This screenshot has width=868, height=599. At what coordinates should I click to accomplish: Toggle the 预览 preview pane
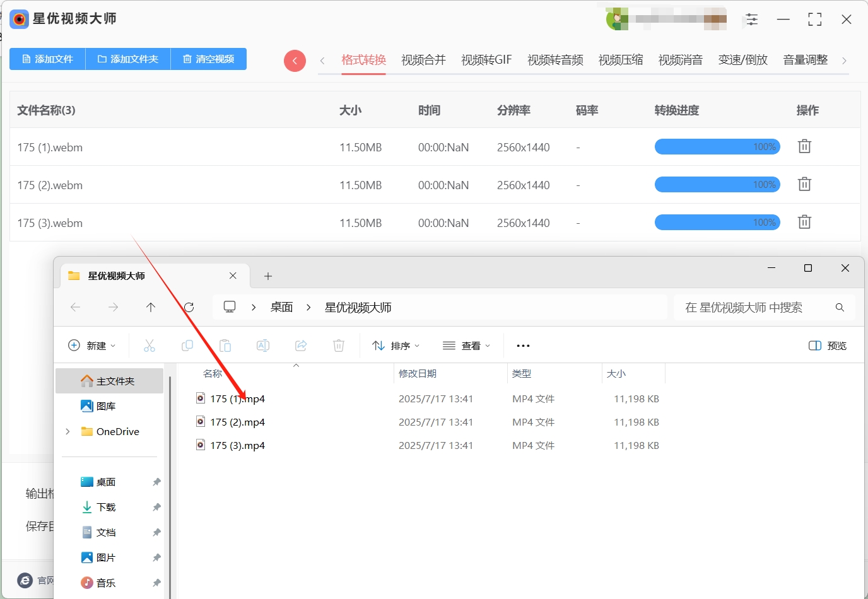coord(828,346)
